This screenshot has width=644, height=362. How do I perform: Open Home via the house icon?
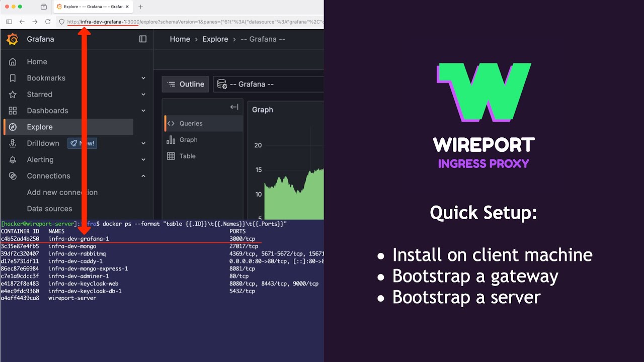click(x=14, y=61)
